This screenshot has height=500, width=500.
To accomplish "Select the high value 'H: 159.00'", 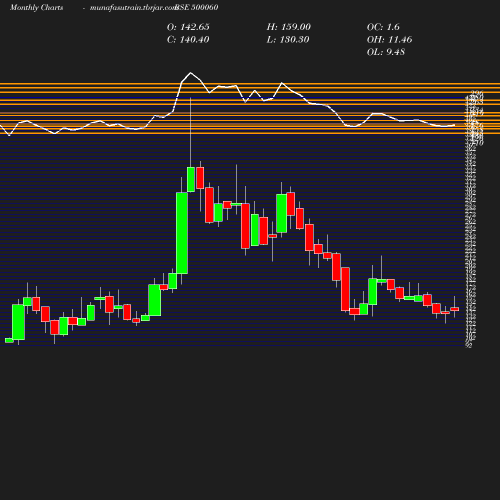I will 289,27.
